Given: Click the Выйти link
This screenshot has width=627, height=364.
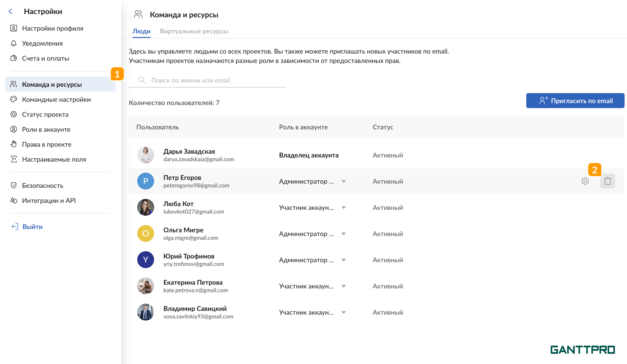Looking at the screenshot, I should point(32,226).
